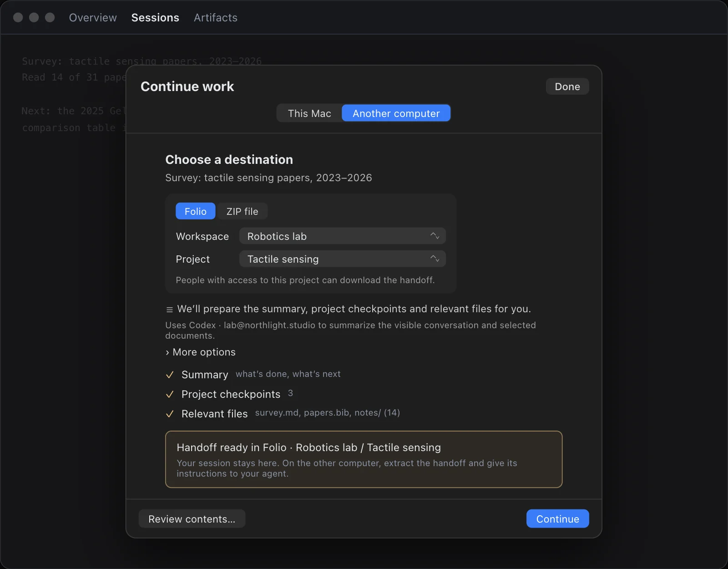The height and width of the screenshot is (569, 728).
Task: Click the Workspace field label
Action: [x=202, y=237]
